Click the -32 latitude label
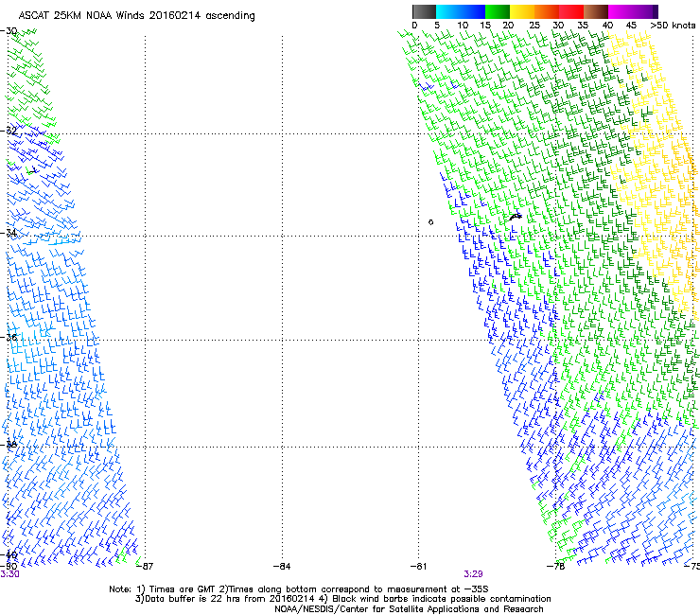 tap(9, 131)
